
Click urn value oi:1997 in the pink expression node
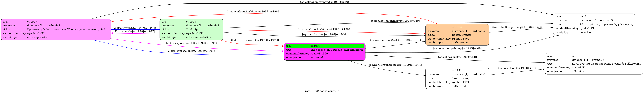32,22
